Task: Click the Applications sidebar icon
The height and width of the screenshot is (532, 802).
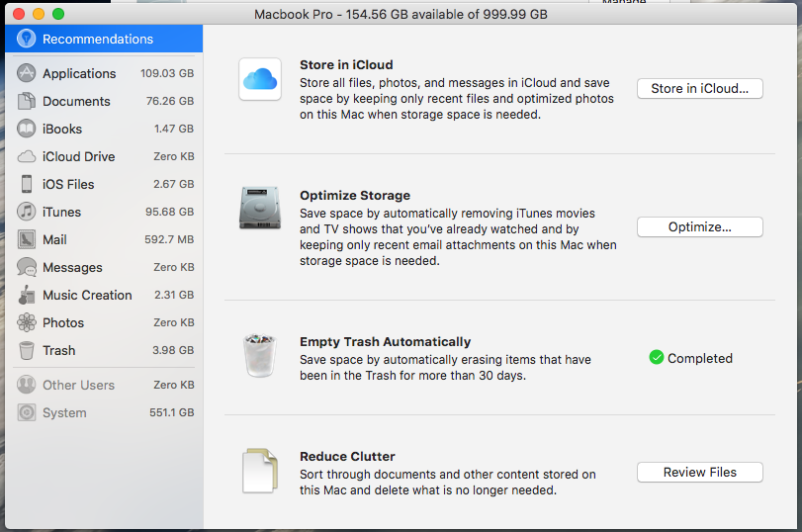Action: [26, 73]
